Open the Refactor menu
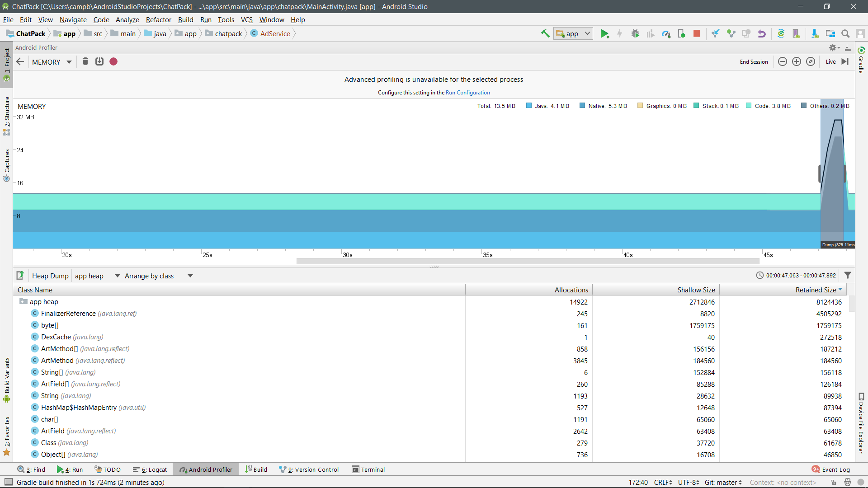The width and height of the screenshot is (868, 488). click(x=158, y=20)
